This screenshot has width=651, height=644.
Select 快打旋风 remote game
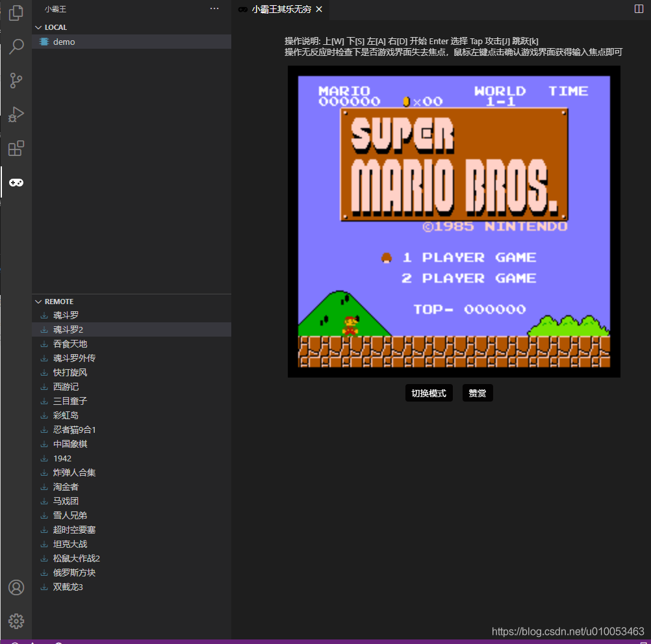point(132,373)
